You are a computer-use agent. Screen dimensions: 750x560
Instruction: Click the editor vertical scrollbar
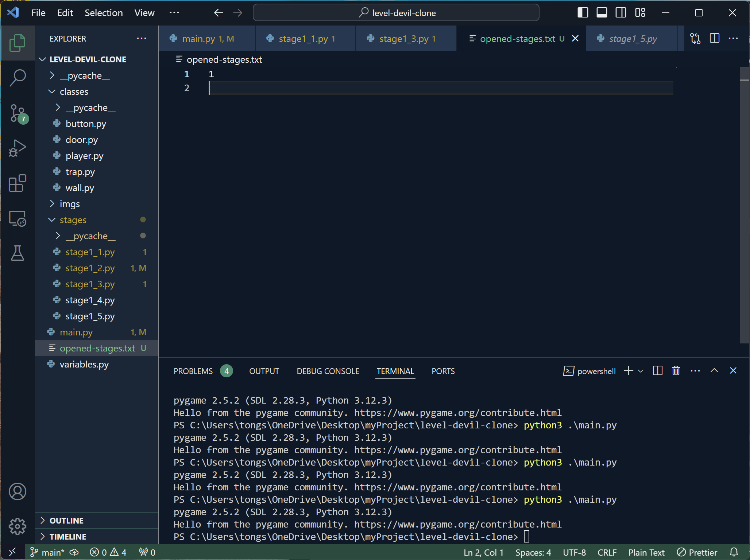744,205
